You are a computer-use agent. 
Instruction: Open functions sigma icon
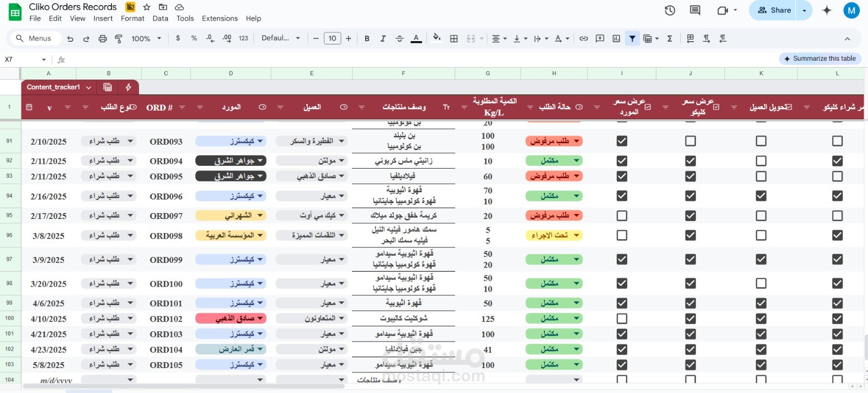pyautogui.click(x=670, y=38)
